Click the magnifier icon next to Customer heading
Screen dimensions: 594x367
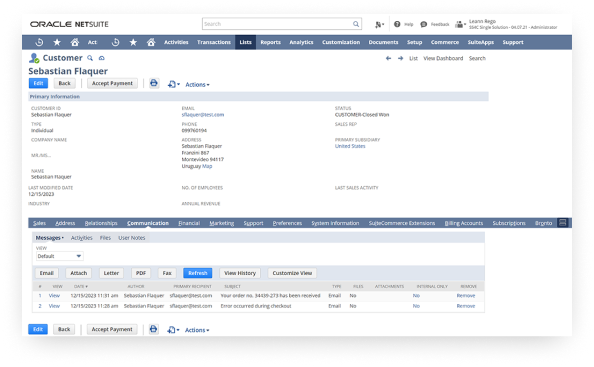90,58
